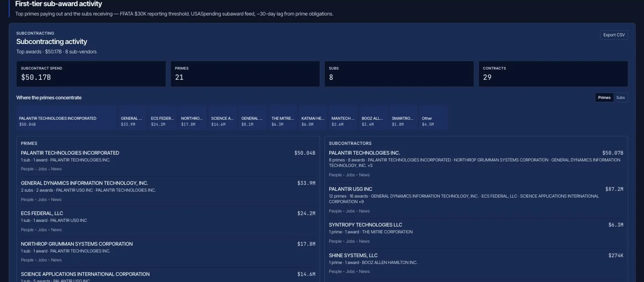
Task: Switch to the Primes toggle view
Action: click(604, 97)
